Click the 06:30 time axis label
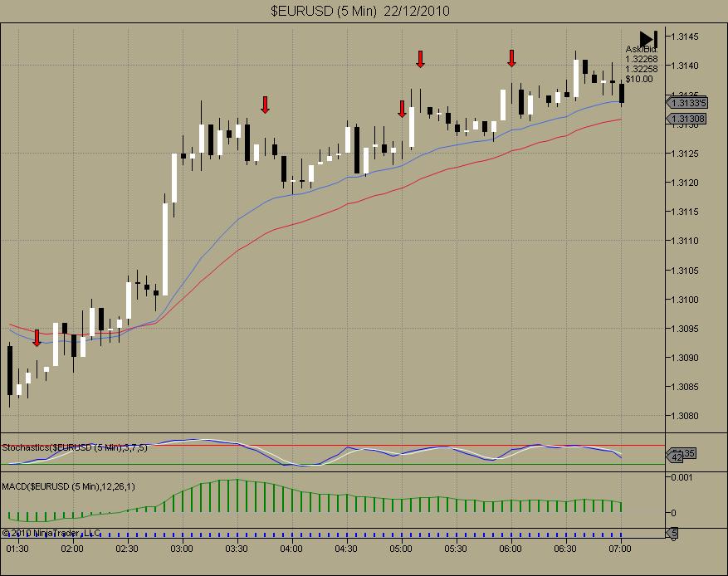The width and height of the screenshot is (728, 576). coord(565,549)
